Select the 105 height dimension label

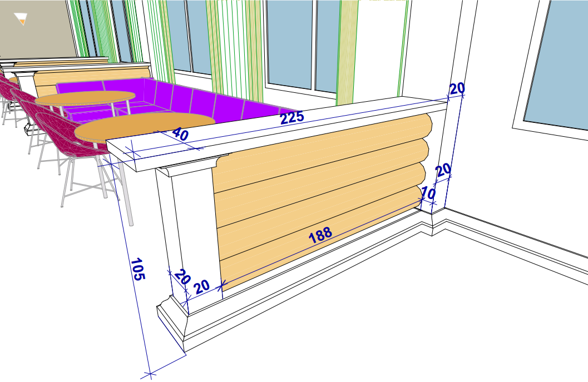(x=137, y=269)
